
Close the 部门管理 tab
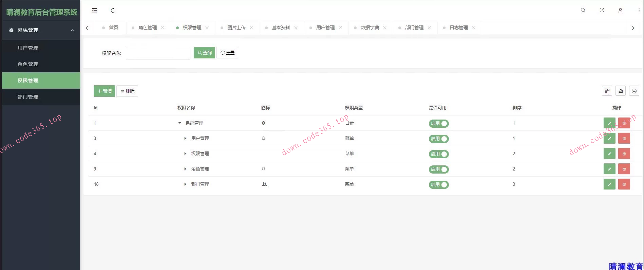429,28
